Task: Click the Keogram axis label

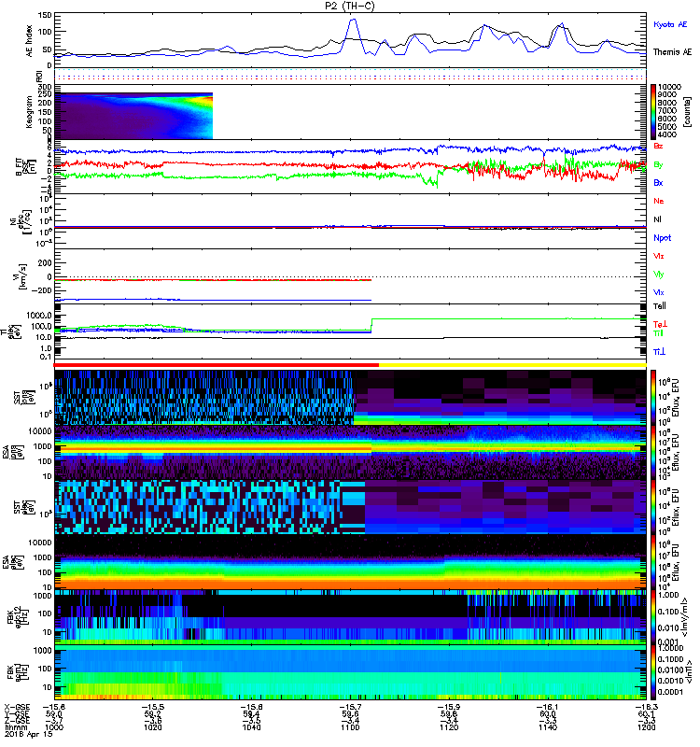Action: (x=29, y=111)
